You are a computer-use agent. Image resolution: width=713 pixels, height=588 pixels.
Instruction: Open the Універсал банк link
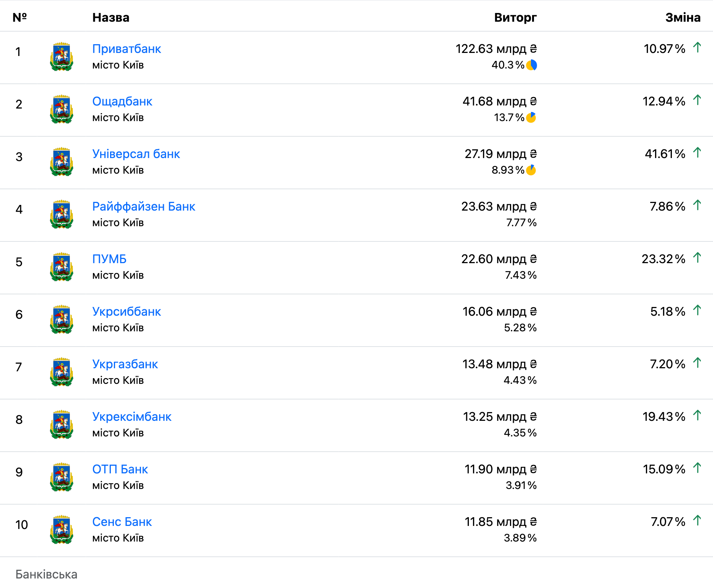coord(136,154)
